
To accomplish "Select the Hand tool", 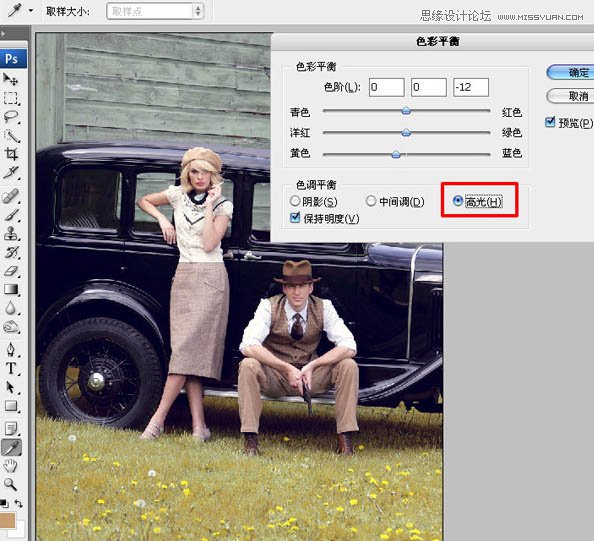I will click(x=11, y=466).
